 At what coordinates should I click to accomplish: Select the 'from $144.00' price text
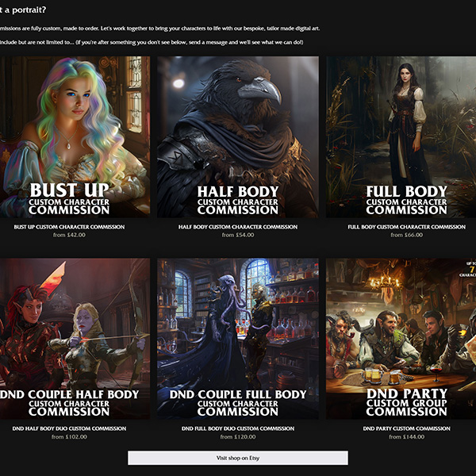coord(406,437)
